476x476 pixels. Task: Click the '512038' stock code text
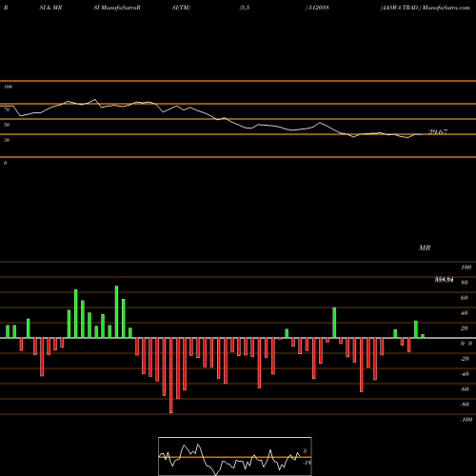point(318,8)
